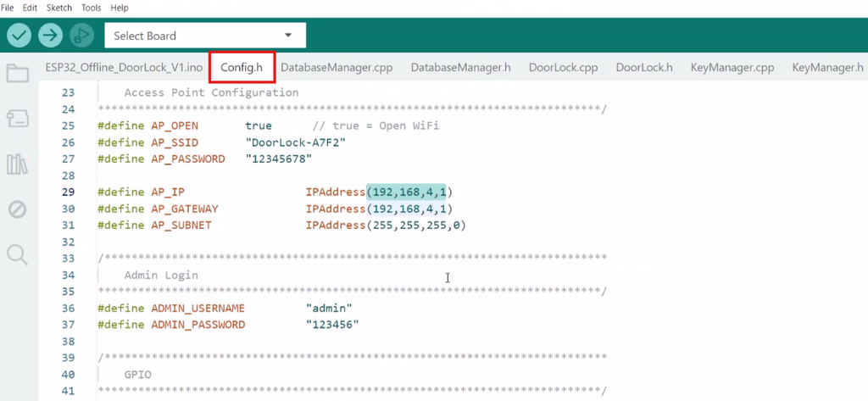Switch to the KeyManager.h tab
The height and width of the screenshot is (401, 868).
tap(827, 68)
